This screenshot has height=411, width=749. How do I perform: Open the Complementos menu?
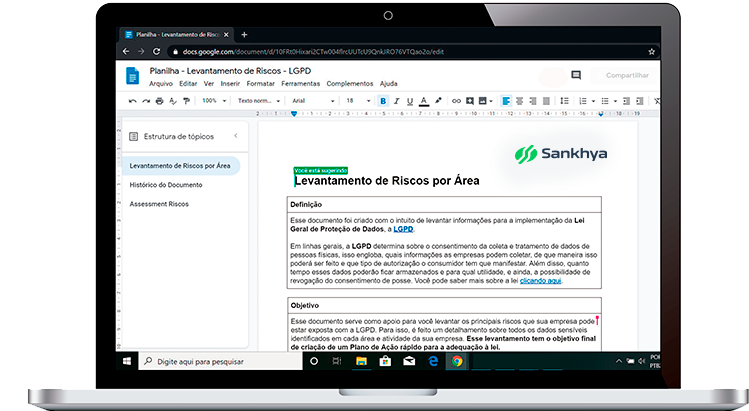coord(350,84)
